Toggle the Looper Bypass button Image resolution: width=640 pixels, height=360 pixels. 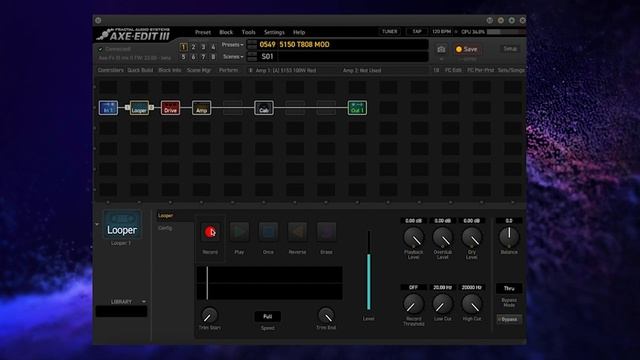[509, 319]
